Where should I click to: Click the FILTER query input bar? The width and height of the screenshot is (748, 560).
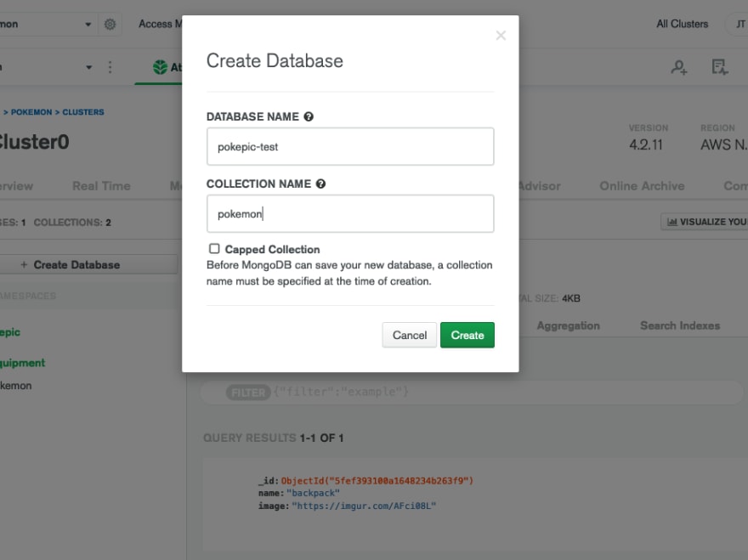tap(473, 392)
